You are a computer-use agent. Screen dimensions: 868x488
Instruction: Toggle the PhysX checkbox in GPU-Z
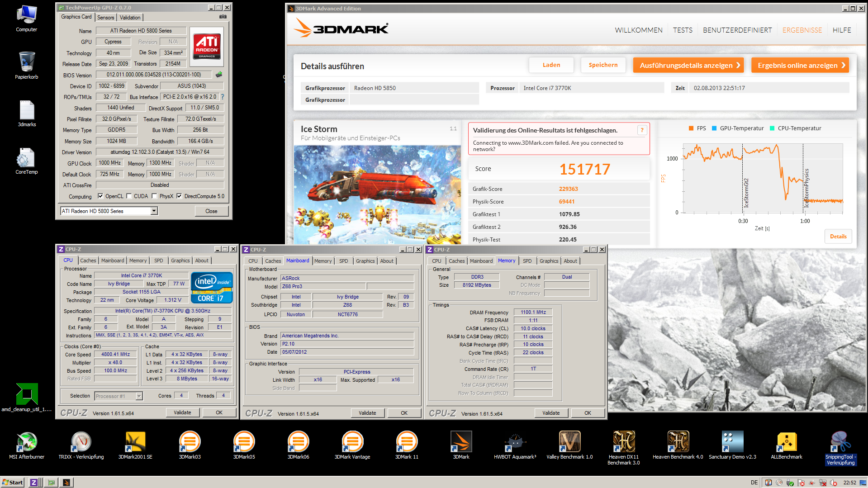(155, 196)
